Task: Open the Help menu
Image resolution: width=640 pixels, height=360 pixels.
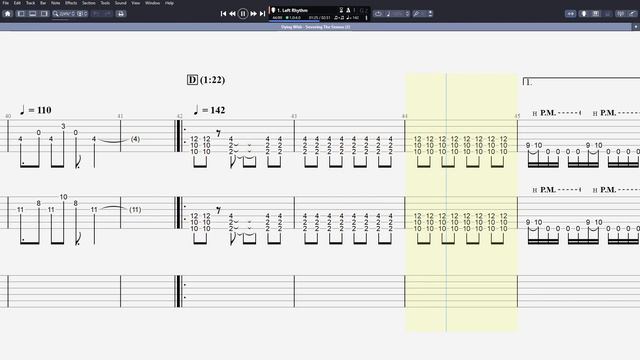Action: click(169, 3)
